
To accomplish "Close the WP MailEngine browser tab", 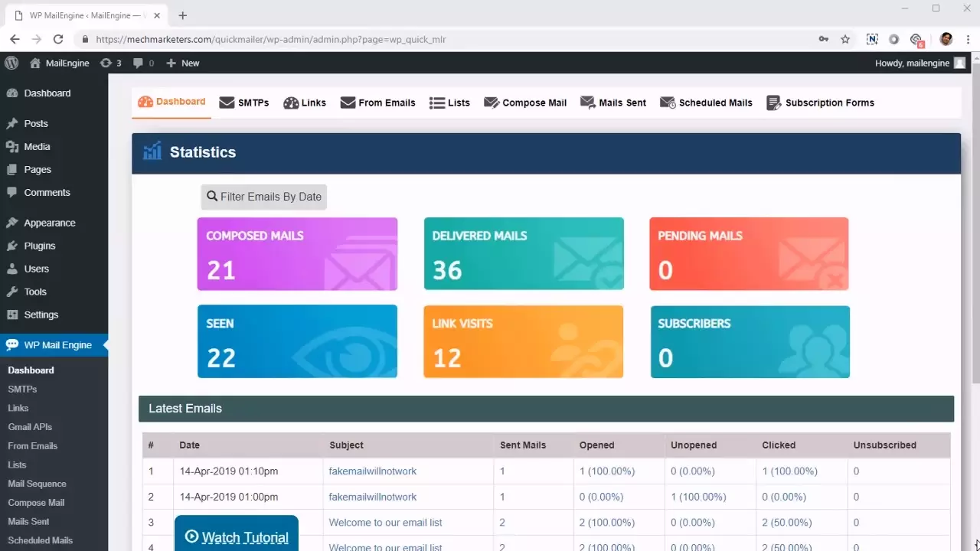I will [x=157, y=15].
